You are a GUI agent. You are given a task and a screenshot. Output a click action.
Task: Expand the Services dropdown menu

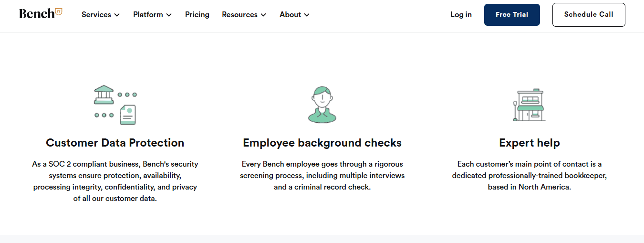point(101,15)
